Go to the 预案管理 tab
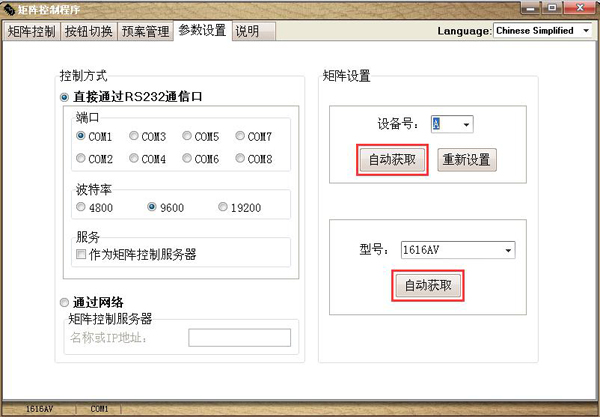This screenshot has width=600, height=417. pos(145,31)
